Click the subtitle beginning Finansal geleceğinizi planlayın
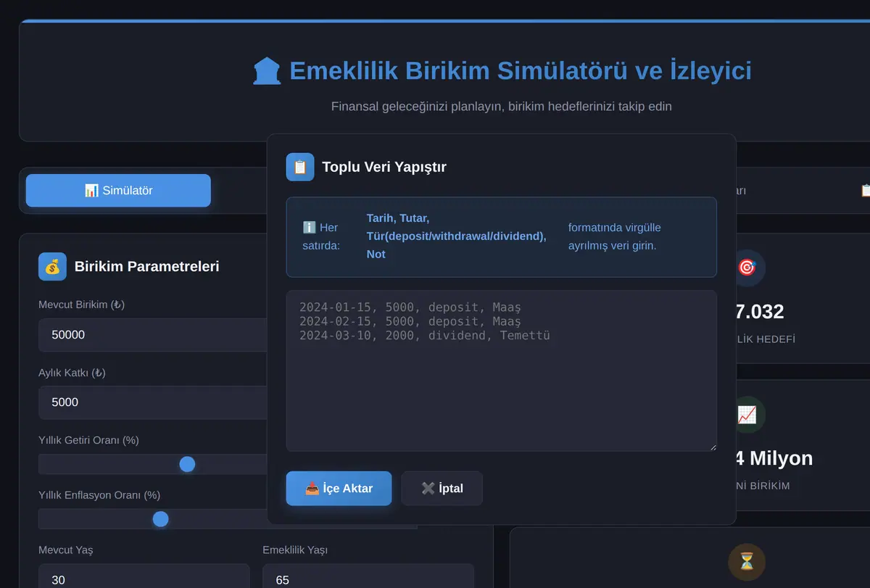The height and width of the screenshot is (588, 870). pos(502,107)
